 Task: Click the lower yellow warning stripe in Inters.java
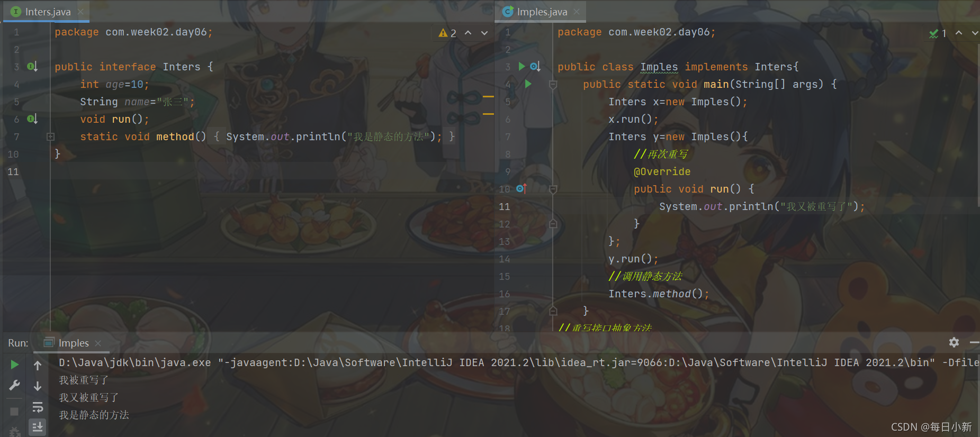coord(488,114)
